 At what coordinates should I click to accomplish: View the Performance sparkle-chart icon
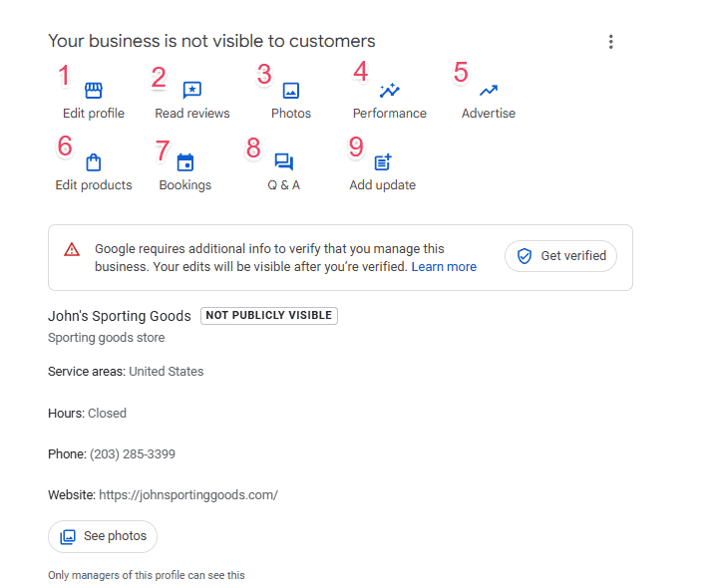[x=390, y=91]
